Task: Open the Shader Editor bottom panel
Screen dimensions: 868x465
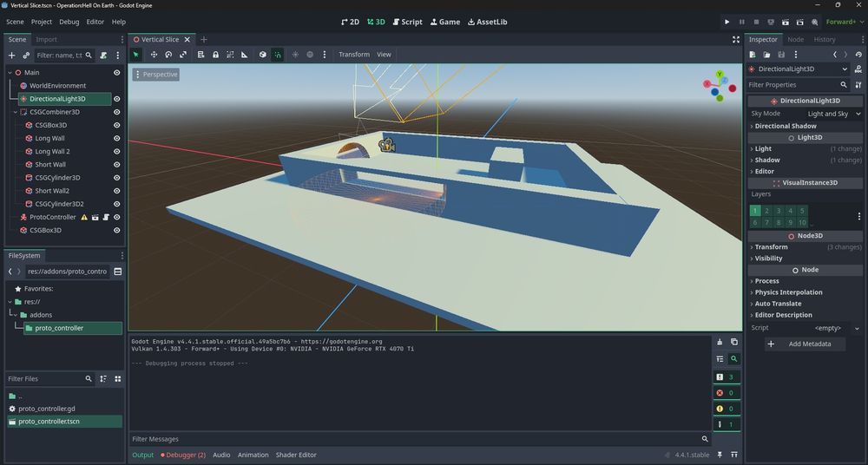Action: tap(296, 455)
